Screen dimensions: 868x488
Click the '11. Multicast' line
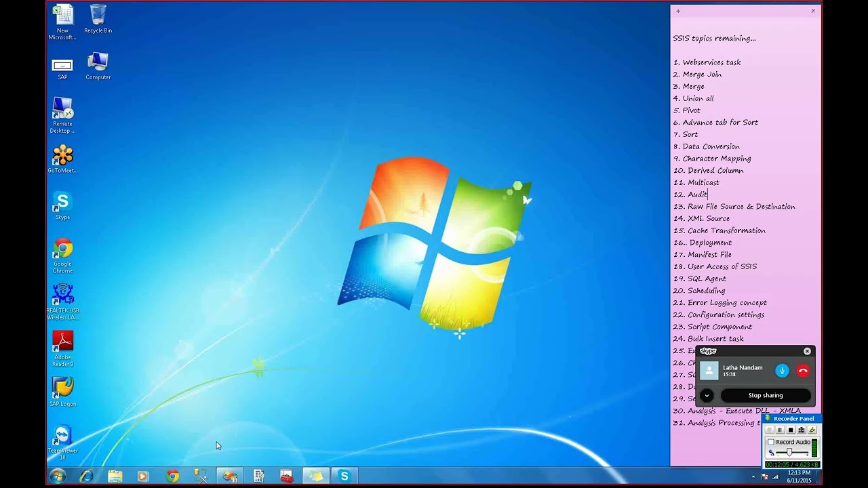point(696,182)
